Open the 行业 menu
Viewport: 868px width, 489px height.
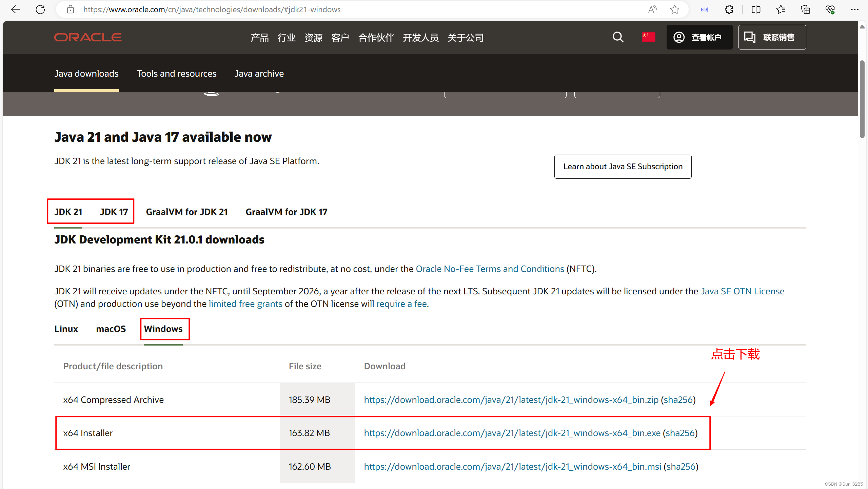coord(287,38)
